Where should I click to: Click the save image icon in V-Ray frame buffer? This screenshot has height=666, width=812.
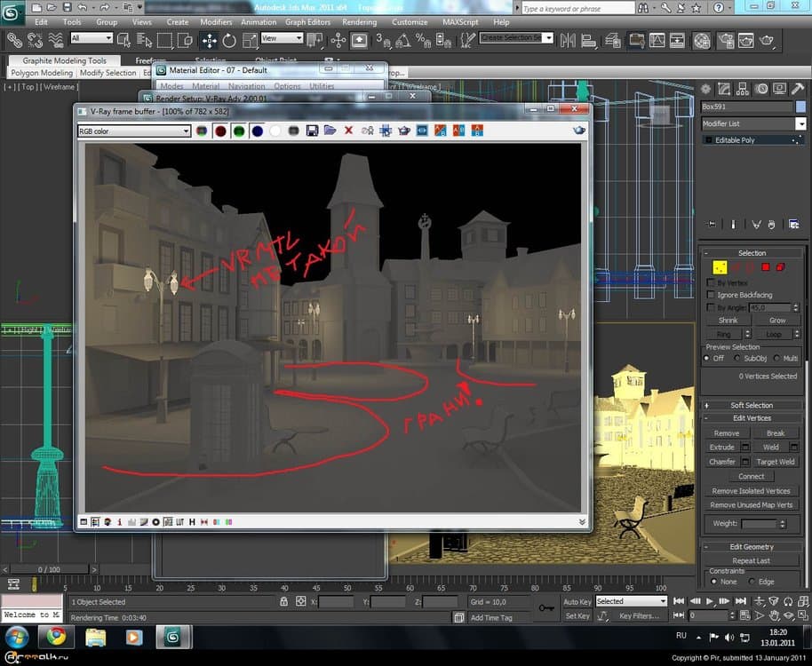tap(312, 131)
